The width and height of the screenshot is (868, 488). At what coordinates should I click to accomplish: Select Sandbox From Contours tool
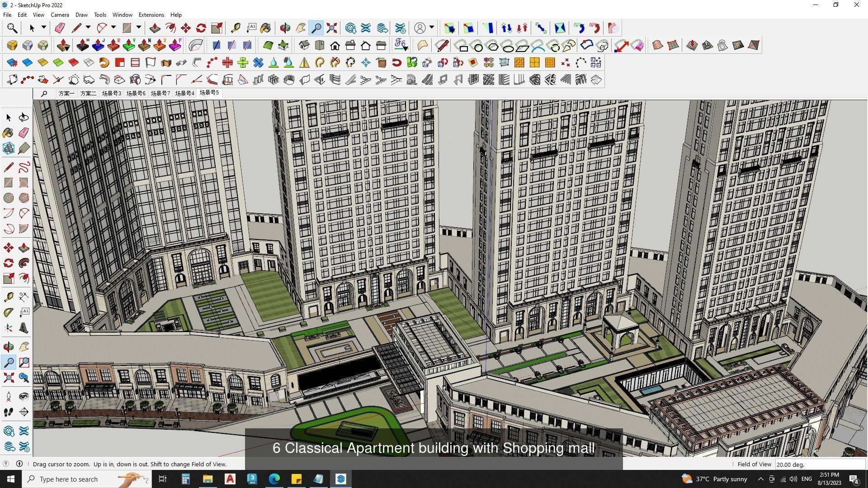(658, 45)
